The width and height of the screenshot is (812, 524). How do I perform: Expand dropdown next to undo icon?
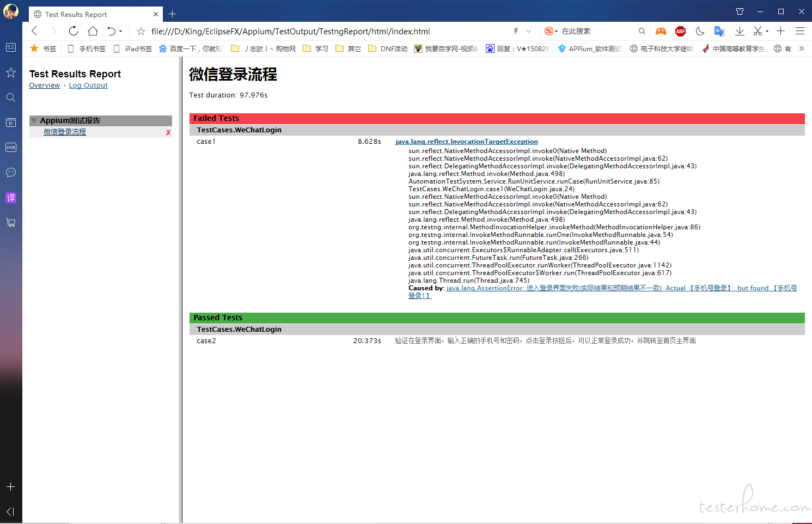[x=120, y=32]
